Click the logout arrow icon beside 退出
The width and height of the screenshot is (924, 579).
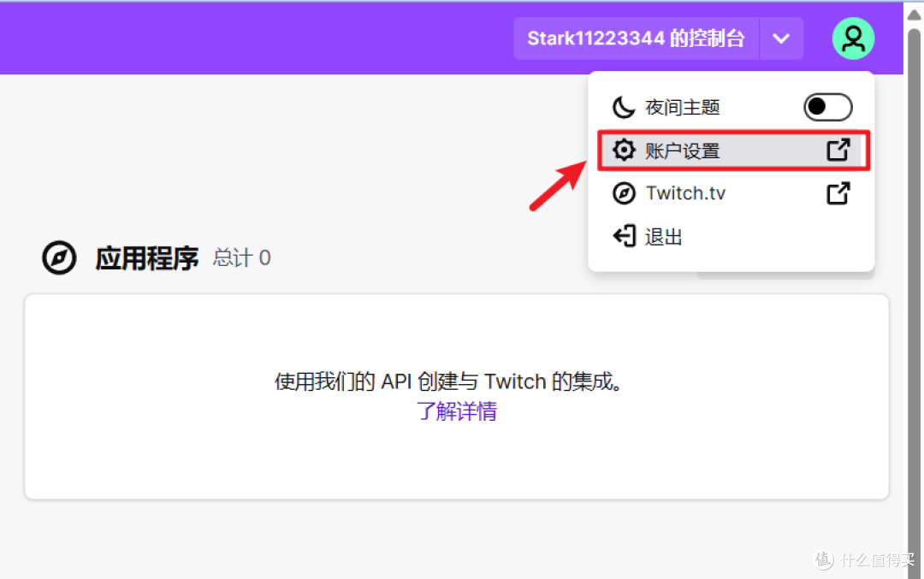coord(624,236)
